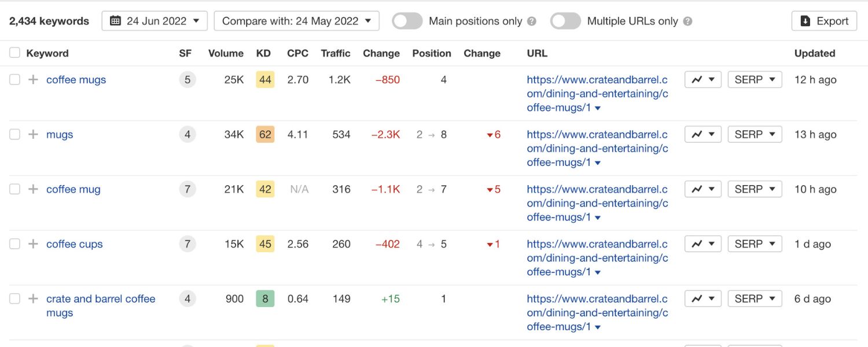This screenshot has width=868, height=347.
Task: Open the coffee mugs keyword link
Action: [x=76, y=79]
